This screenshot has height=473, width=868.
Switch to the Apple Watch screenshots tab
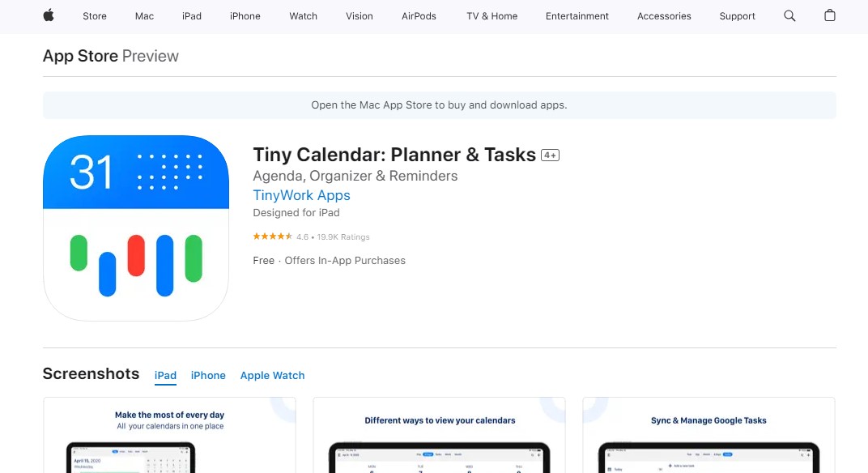pyautogui.click(x=272, y=375)
